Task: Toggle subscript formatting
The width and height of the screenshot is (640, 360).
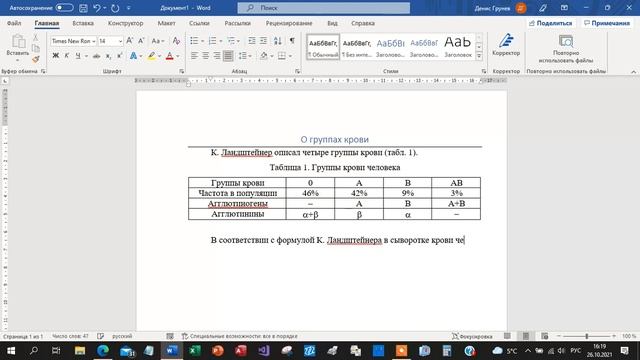Action: point(108,56)
